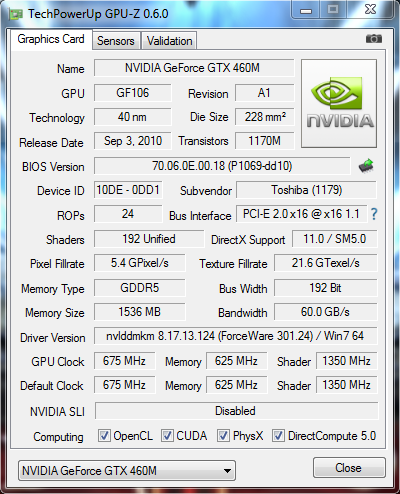Click the title text TechPowerUp GPU-Z 0.6.0

(98, 14)
